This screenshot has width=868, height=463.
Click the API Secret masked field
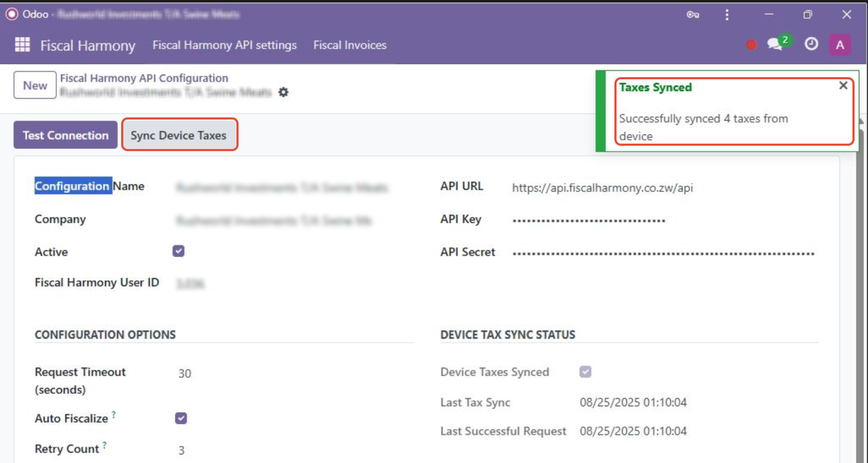(663, 253)
